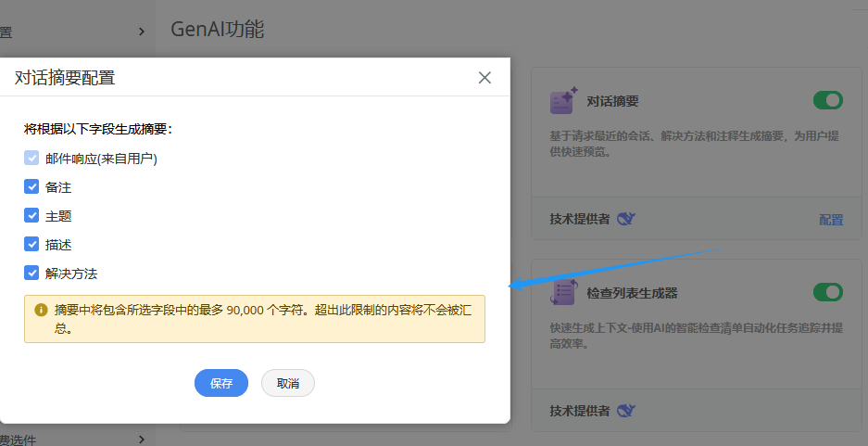The width and height of the screenshot is (868, 446).
Task: Uncheck the 主题 checkbox
Action: click(31, 216)
